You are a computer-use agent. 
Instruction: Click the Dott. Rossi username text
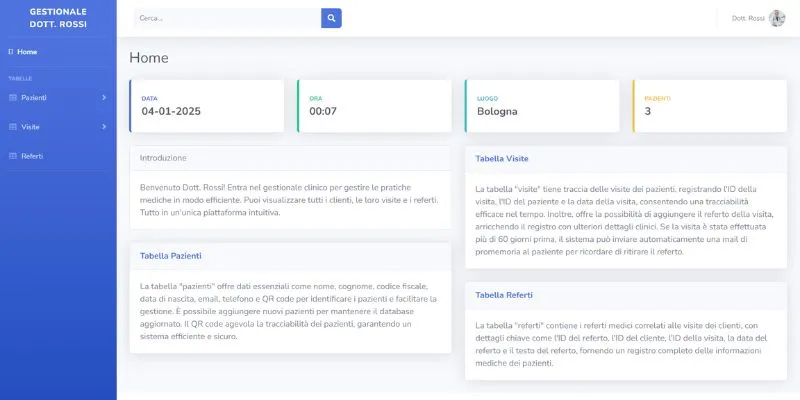pyautogui.click(x=748, y=18)
